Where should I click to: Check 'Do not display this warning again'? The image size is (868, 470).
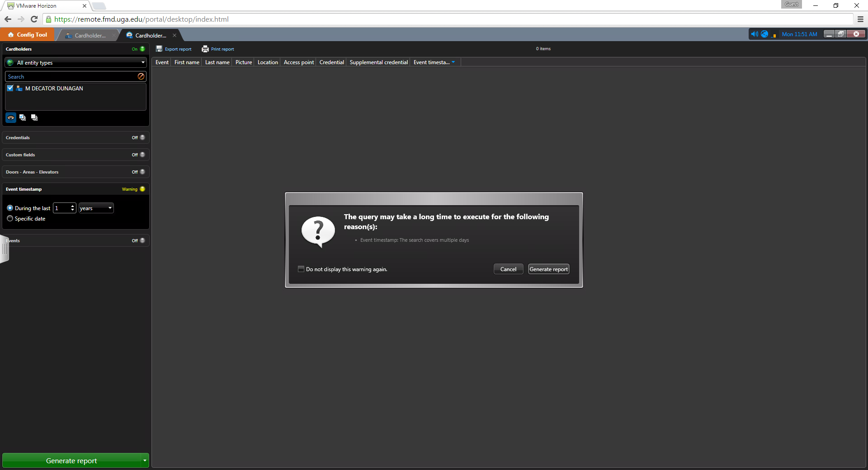[301, 269]
